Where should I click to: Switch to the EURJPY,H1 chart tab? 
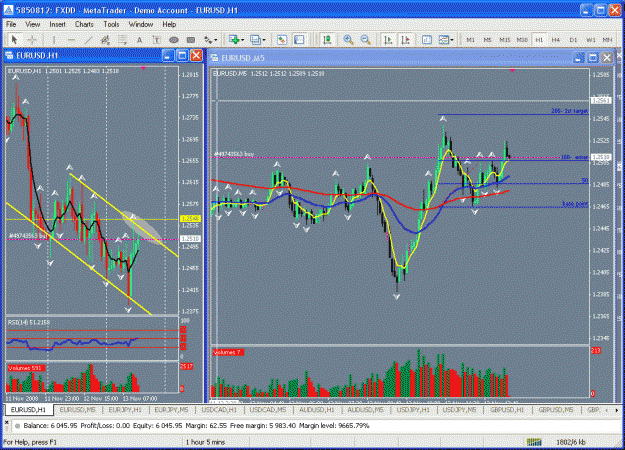click(125, 410)
